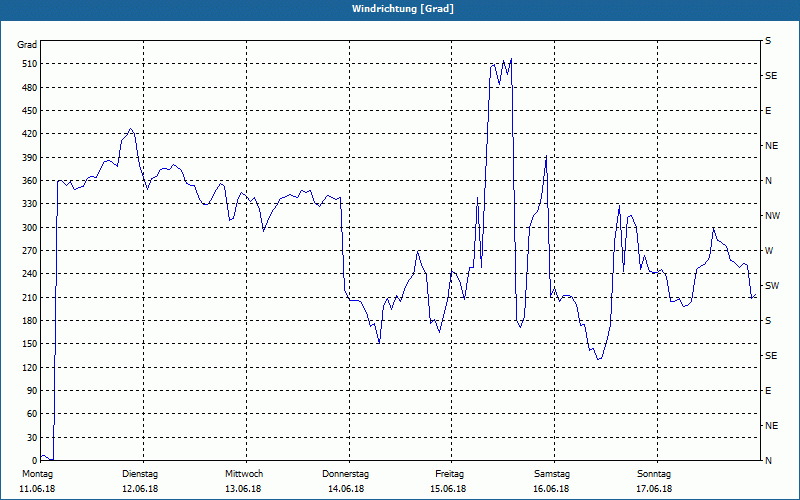Click the "W" compass label

point(769,251)
